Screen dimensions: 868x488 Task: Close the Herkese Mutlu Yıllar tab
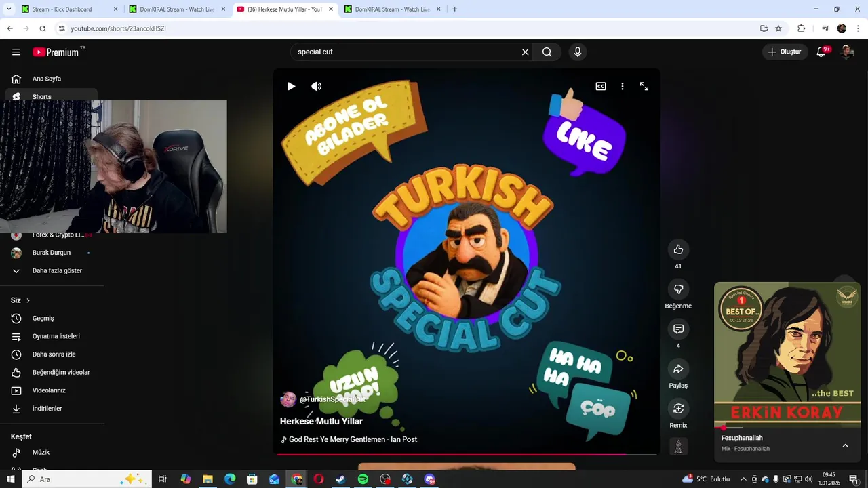pyautogui.click(x=331, y=9)
